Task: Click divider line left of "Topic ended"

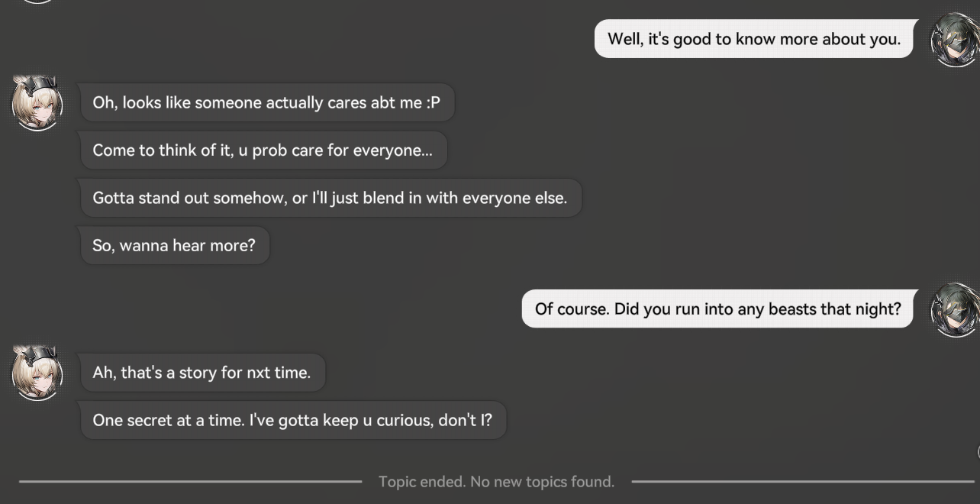Action: (190, 481)
